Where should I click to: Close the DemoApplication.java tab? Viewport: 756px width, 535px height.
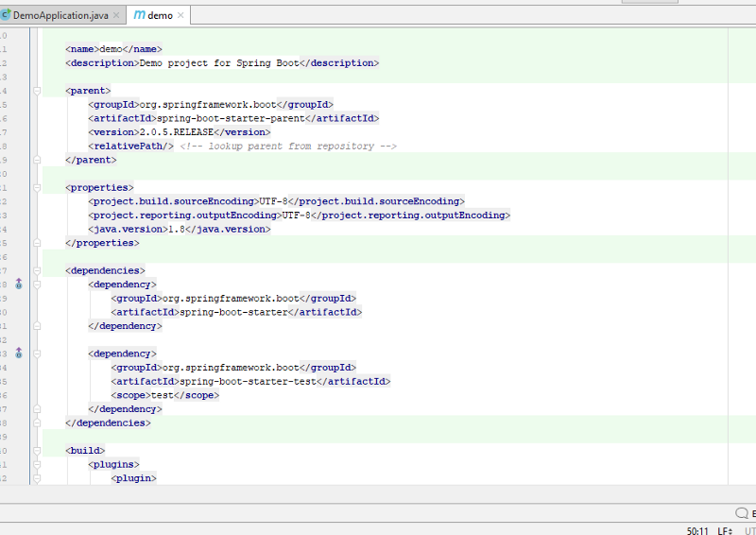coord(117,16)
